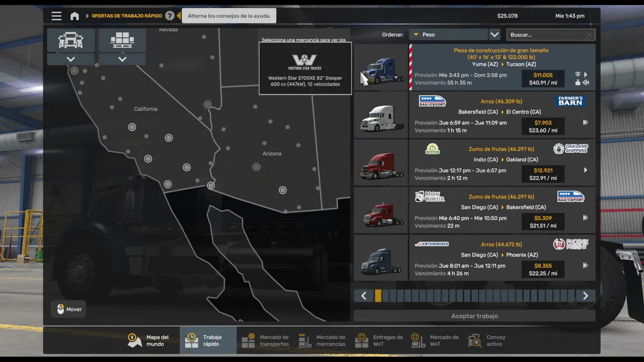Go to the home screen icon
The image size is (644, 362).
pyautogui.click(x=74, y=16)
